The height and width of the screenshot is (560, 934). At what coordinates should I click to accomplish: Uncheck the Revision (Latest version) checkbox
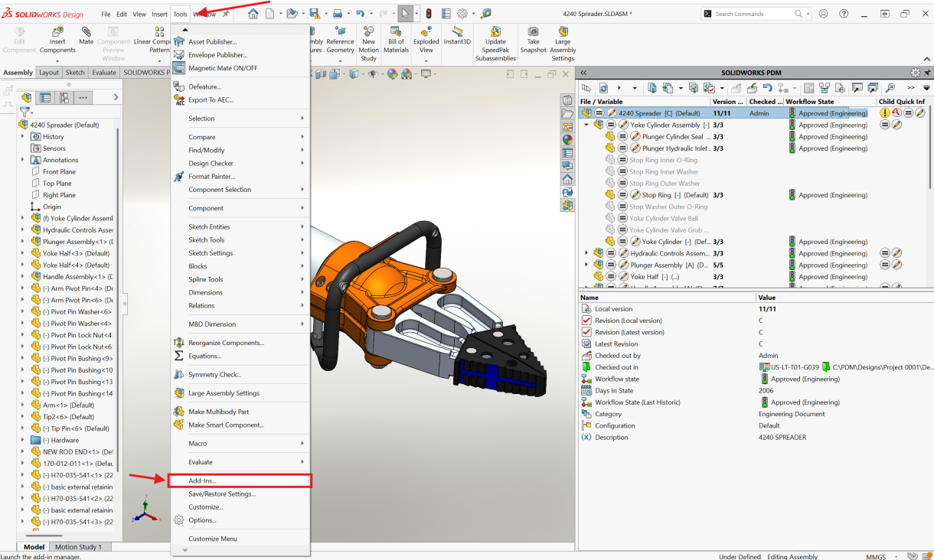(586, 331)
